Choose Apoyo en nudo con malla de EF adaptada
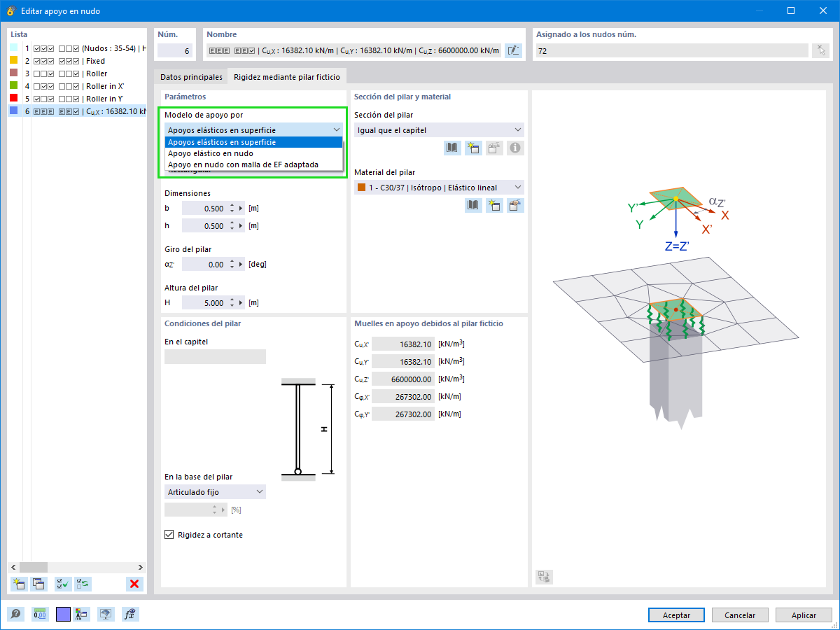The image size is (840, 630). (x=253, y=164)
